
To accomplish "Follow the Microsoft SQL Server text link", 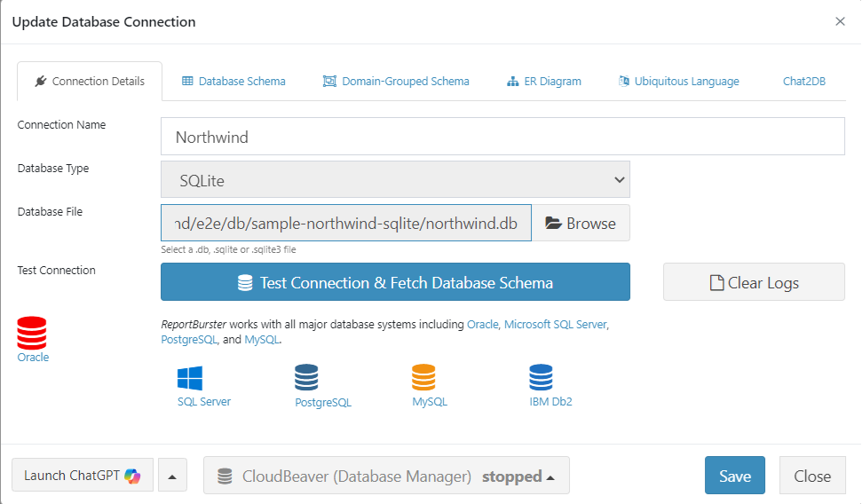I will [x=556, y=325].
